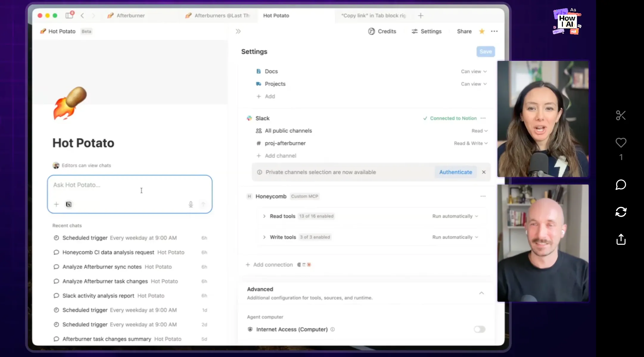
Task: Select the Hot Potato tab
Action: (276, 15)
